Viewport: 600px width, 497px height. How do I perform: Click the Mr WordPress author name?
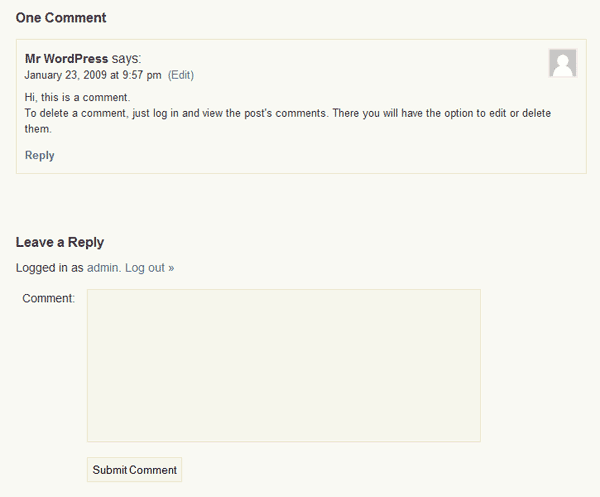pos(66,59)
